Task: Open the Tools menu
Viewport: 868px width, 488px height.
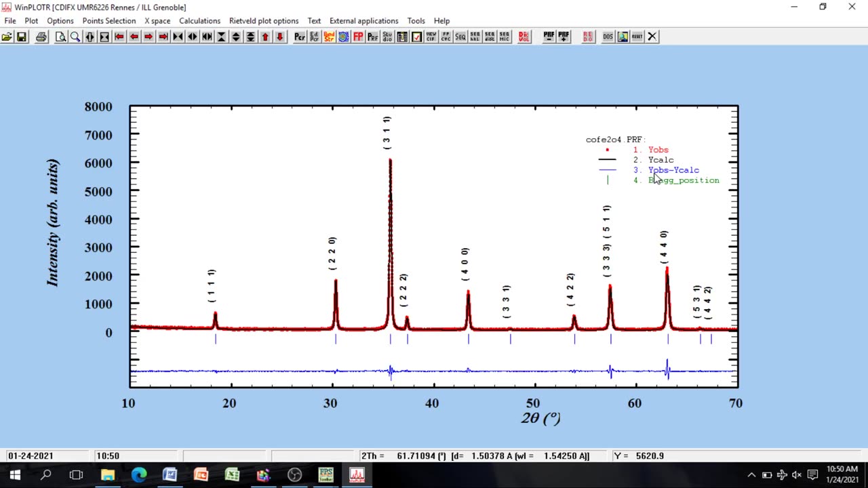Action: click(x=416, y=21)
